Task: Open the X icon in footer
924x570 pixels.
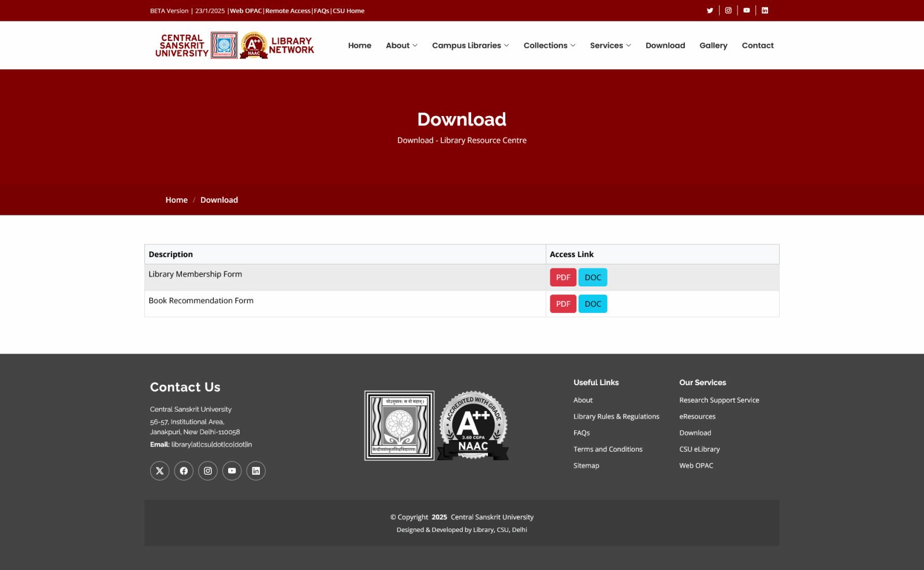Action: tap(160, 471)
